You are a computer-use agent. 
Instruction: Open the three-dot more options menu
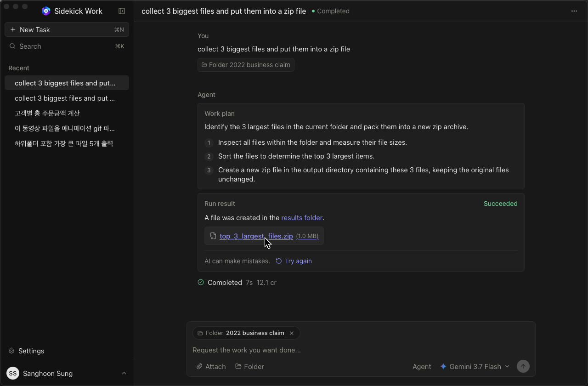point(574,11)
